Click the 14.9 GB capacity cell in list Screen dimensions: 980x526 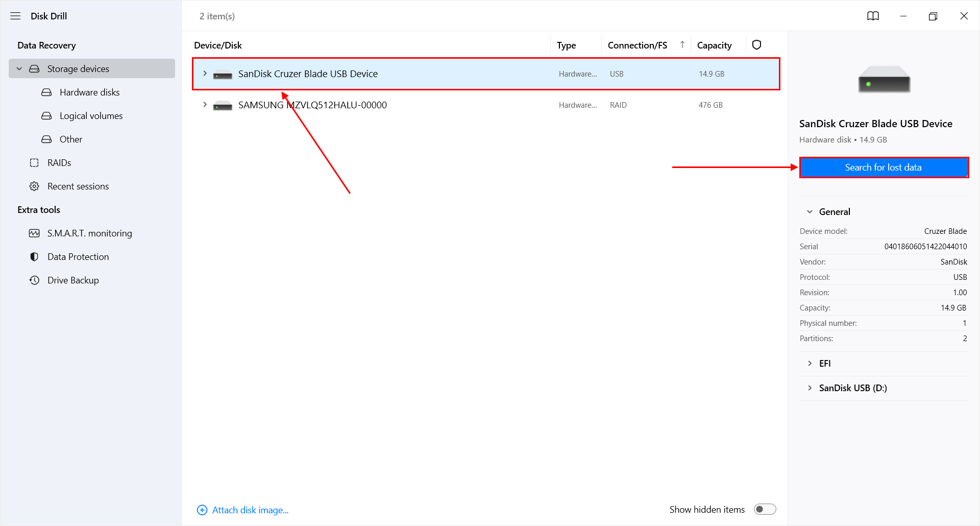click(x=712, y=74)
